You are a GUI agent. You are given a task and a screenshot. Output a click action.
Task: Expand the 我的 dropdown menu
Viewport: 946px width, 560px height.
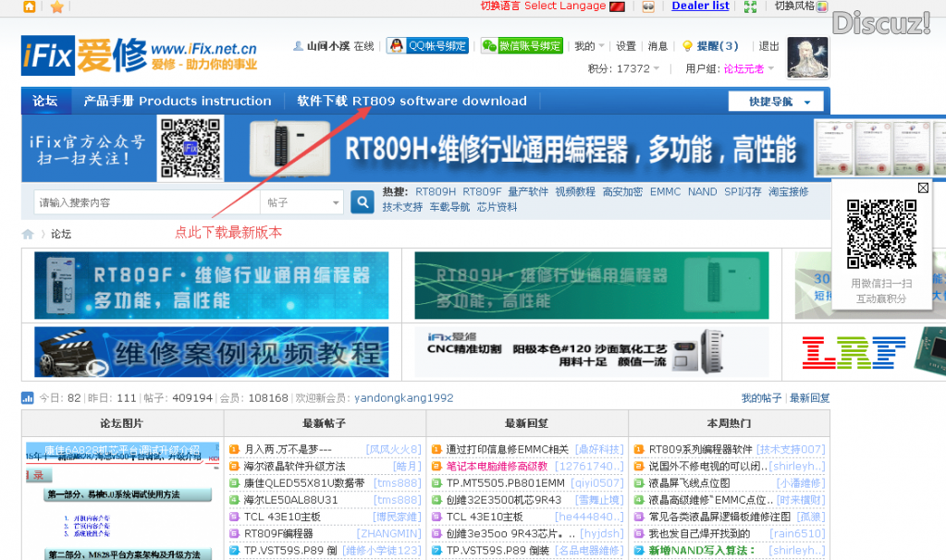coord(589,46)
